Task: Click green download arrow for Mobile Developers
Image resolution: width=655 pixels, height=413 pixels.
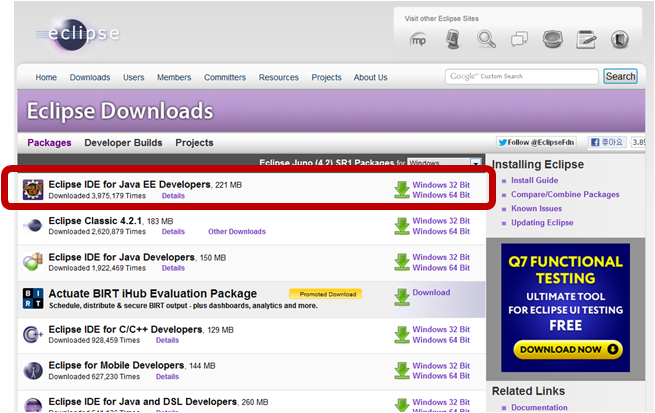Action: 402,371
